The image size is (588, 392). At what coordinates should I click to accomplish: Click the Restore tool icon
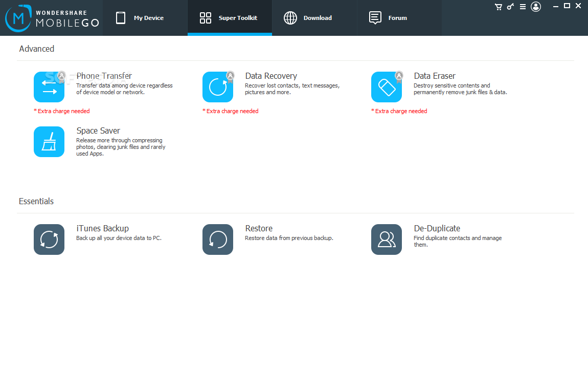click(218, 239)
